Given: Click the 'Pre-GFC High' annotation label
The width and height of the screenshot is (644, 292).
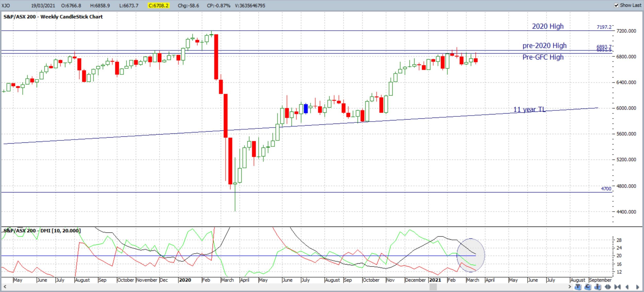Looking at the screenshot, I should [543, 57].
